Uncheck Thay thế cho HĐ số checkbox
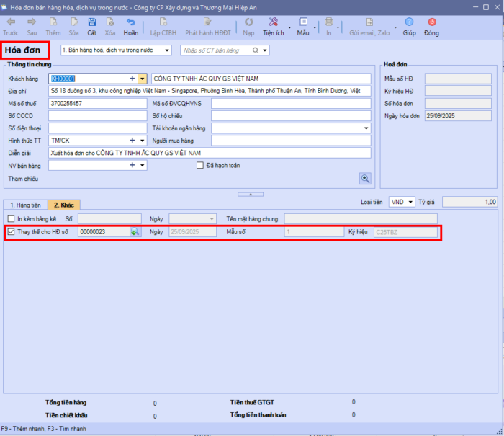 (x=11, y=232)
